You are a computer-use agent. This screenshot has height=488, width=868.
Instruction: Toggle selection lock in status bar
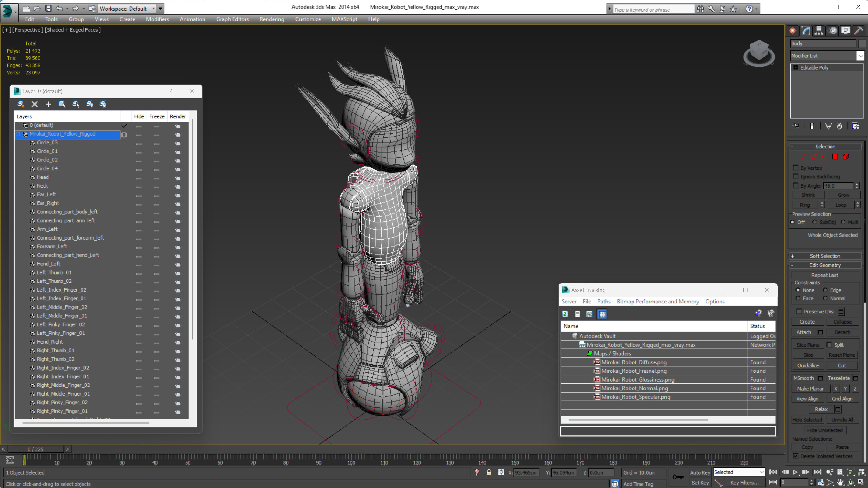[489, 472]
